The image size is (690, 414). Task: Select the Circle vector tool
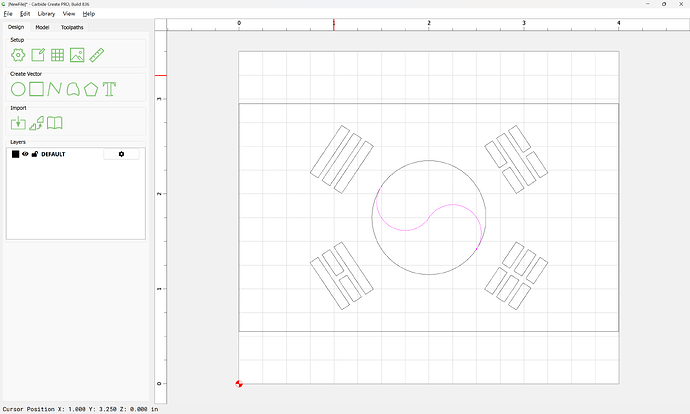(x=18, y=89)
